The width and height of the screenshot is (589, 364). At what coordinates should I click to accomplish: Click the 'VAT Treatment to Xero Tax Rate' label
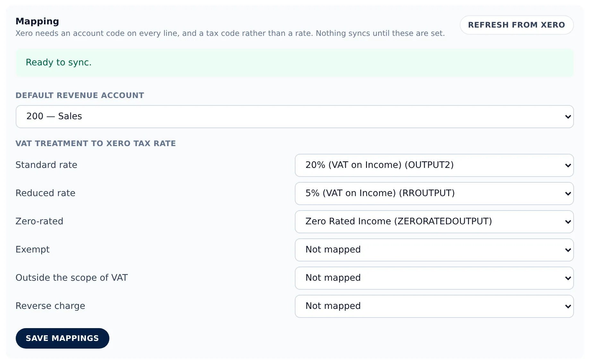click(x=96, y=143)
